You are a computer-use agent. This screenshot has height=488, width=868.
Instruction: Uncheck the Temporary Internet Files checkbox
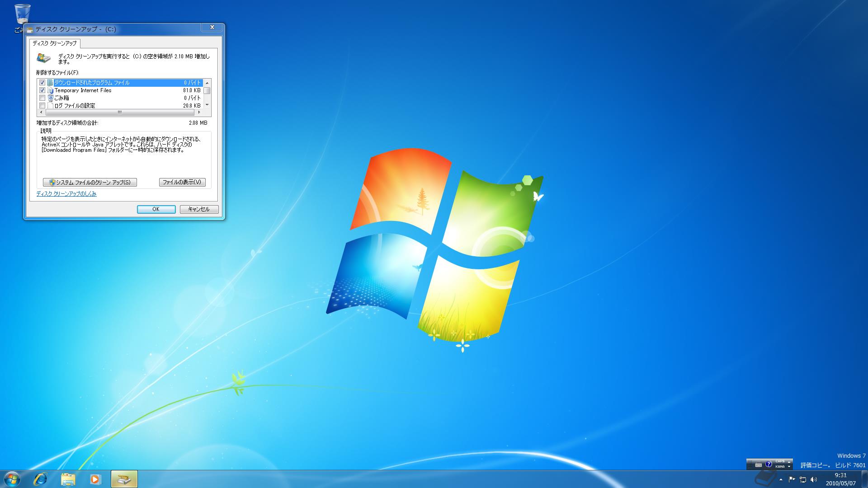(42, 90)
